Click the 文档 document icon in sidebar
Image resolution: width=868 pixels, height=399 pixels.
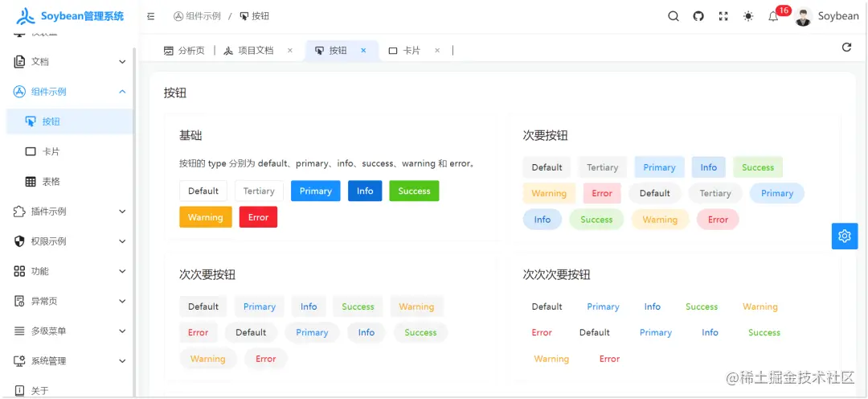[19, 61]
